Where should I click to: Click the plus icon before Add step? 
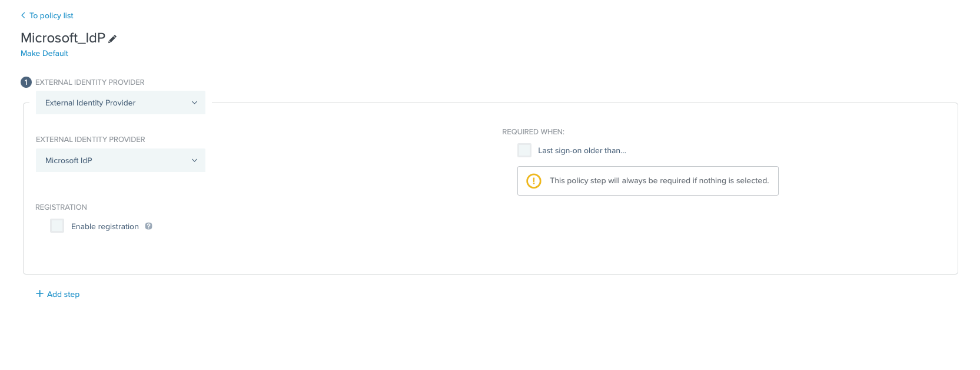39,293
